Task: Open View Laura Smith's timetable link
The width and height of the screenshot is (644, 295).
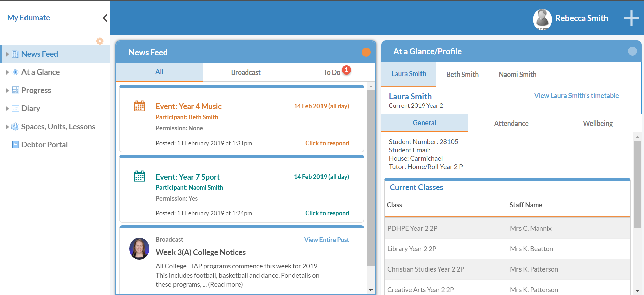Action: pos(576,96)
